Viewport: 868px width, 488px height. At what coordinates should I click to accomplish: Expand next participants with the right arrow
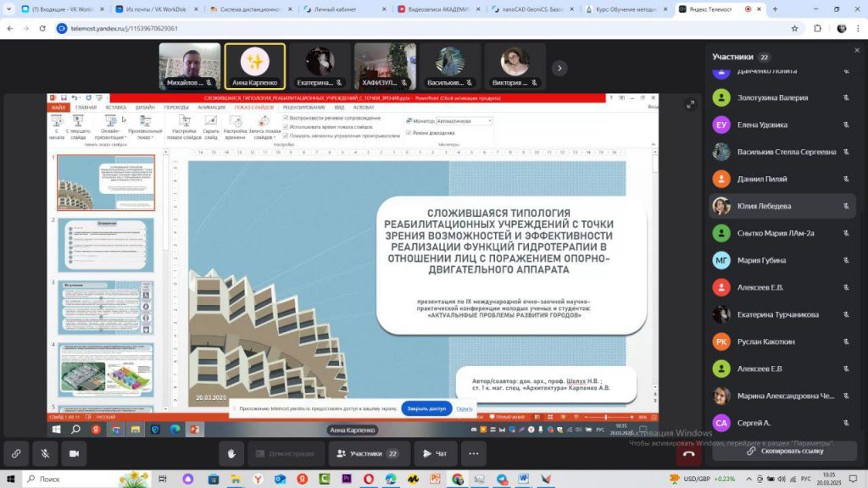pyautogui.click(x=559, y=67)
